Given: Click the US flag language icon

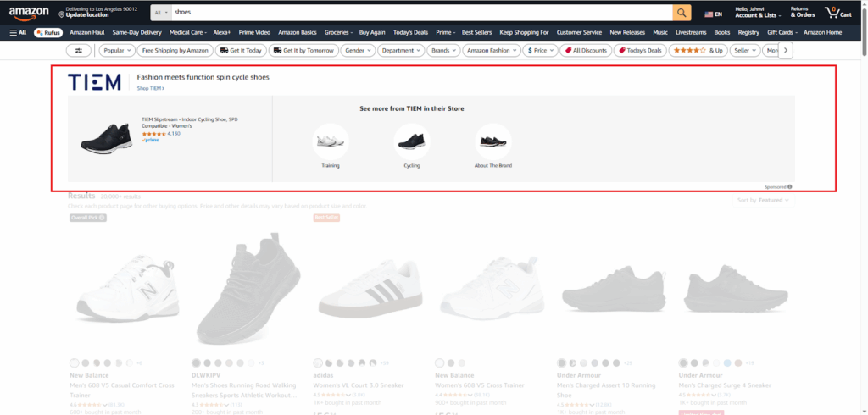Looking at the screenshot, I should coord(709,14).
